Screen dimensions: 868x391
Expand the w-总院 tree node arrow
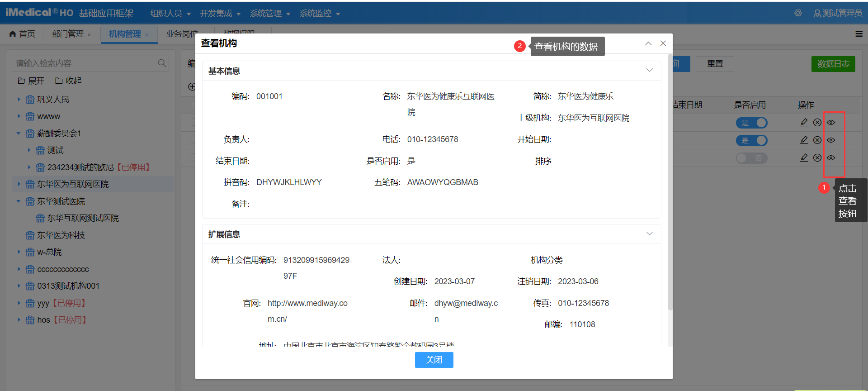(x=19, y=252)
